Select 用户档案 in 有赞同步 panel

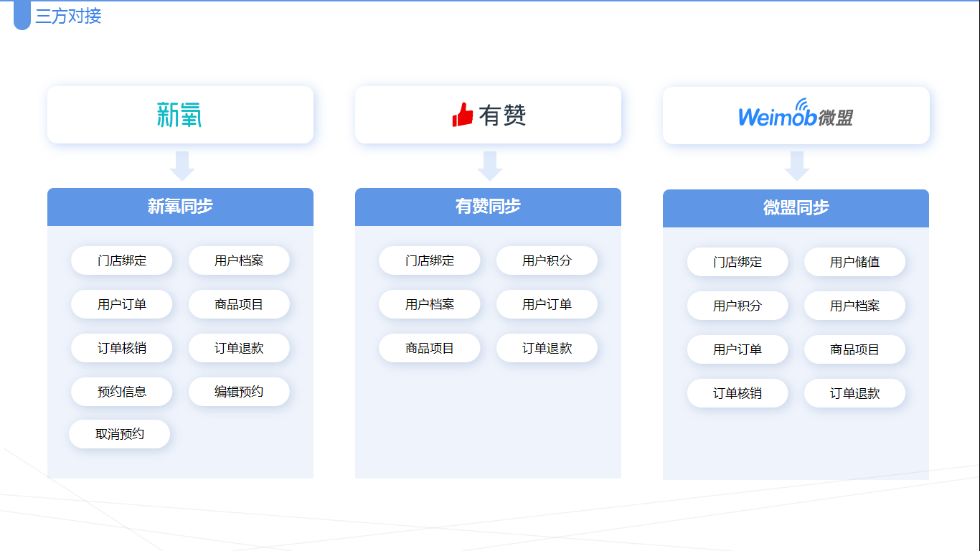pyautogui.click(x=430, y=304)
